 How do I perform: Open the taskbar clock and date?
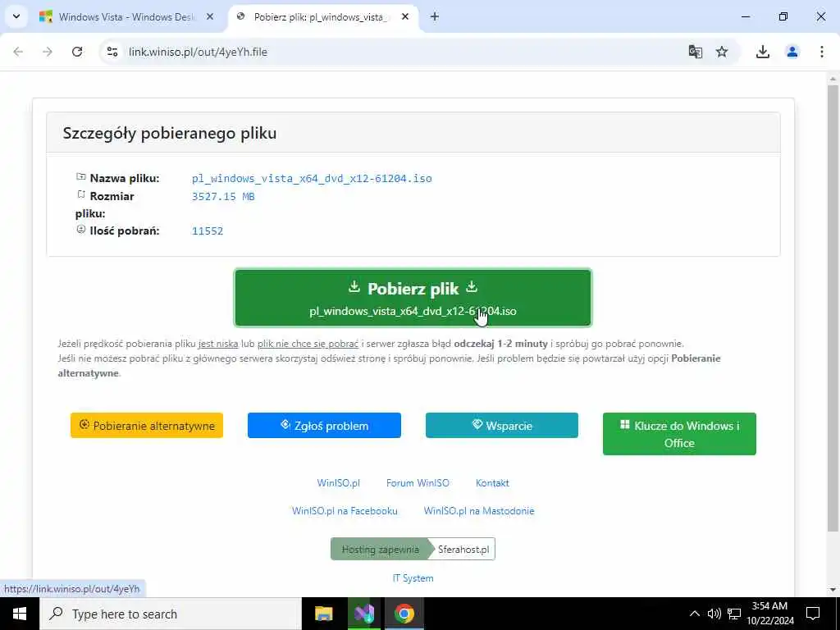[x=769, y=614]
